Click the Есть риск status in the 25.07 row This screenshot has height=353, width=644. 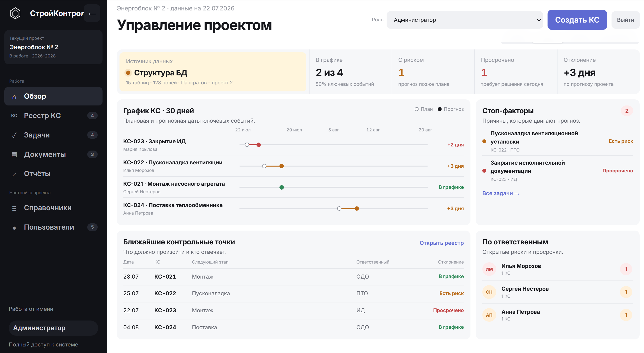[x=452, y=293]
